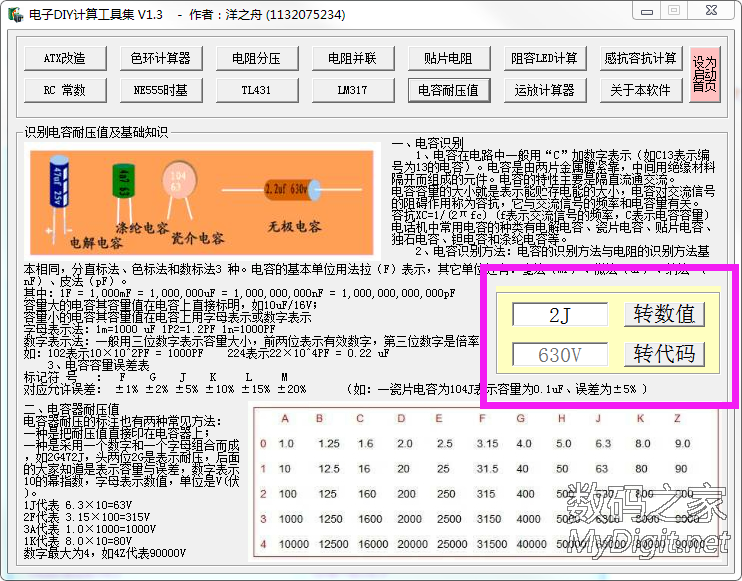
Task: Click the 转代码 convert button
Action: click(x=664, y=354)
